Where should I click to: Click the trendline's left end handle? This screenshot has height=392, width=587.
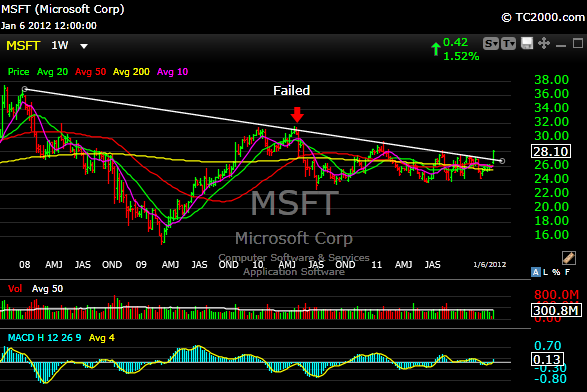(x=25, y=89)
